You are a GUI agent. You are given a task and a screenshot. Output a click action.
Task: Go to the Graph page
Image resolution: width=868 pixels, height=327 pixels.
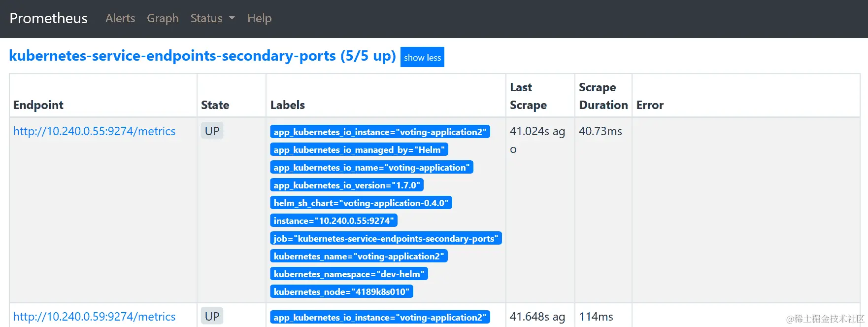tap(163, 18)
